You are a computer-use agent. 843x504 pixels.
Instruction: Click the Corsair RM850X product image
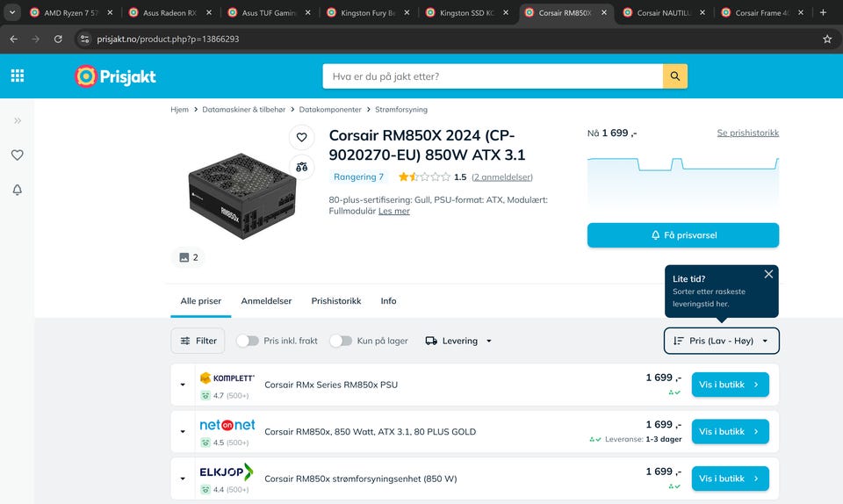[x=242, y=196]
